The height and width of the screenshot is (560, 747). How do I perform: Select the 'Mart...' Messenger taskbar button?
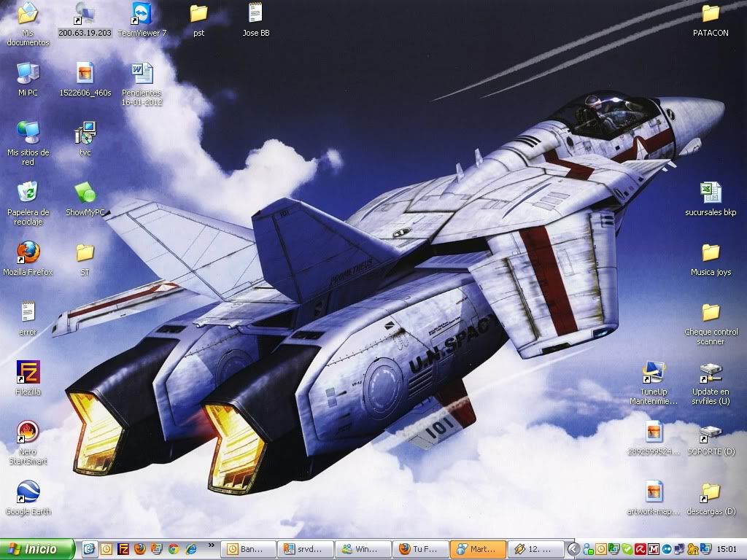click(477, 549)
